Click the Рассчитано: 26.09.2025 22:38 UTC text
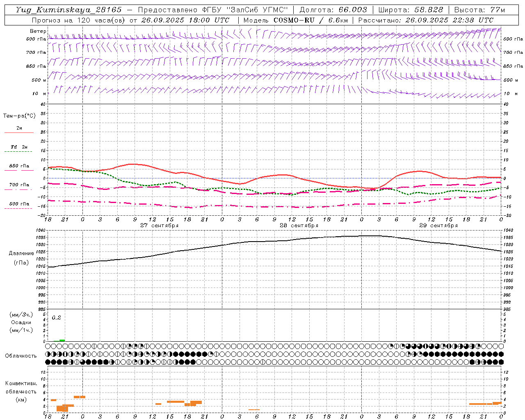This screenshot has height=420, width=525. (x=426, y=20)
